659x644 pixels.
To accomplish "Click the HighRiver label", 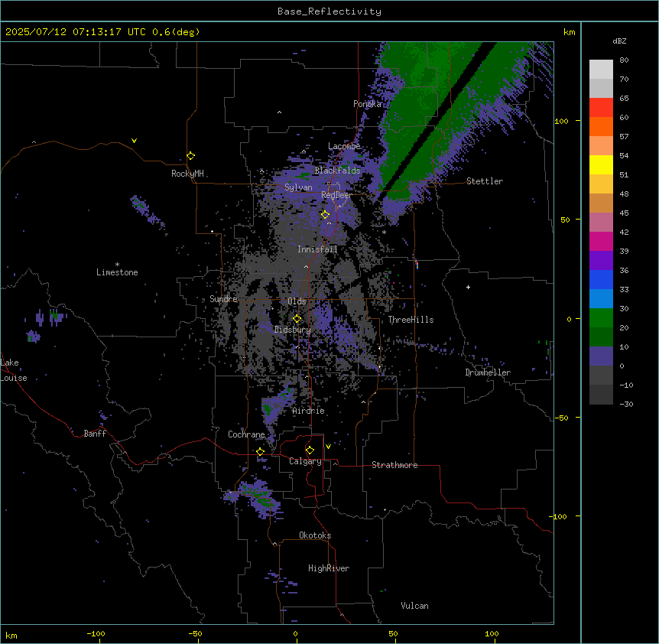I will point(329,568).
